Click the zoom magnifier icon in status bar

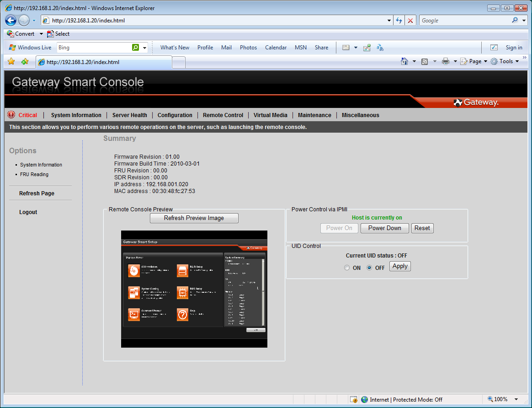[490, 399]
